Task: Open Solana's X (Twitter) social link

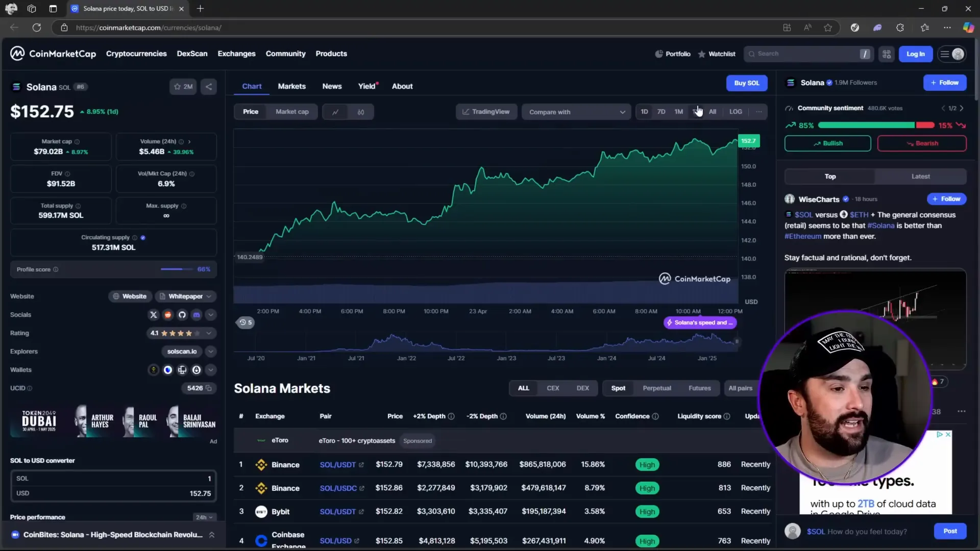Action: pyautogui.click(x=153, y=315)
